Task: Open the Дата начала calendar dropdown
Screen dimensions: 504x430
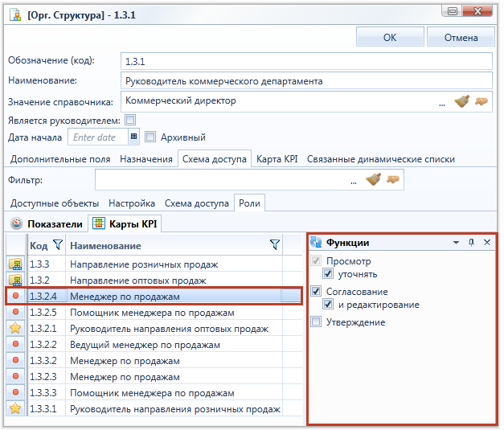Action: coord(133,137)
